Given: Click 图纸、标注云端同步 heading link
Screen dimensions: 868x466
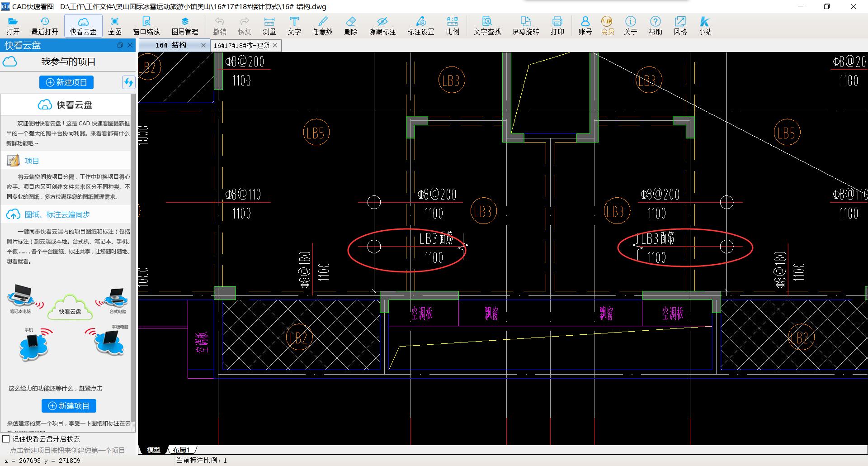Looking at the screenshot, I should pos(57,214).
